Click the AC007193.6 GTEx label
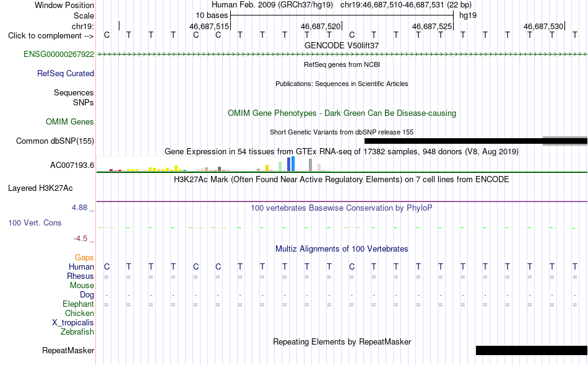Screen dimensions: 588x365 click(72, 165)
